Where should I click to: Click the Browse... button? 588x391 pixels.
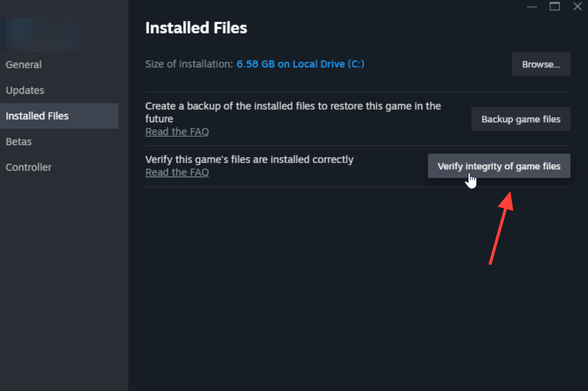541,64
